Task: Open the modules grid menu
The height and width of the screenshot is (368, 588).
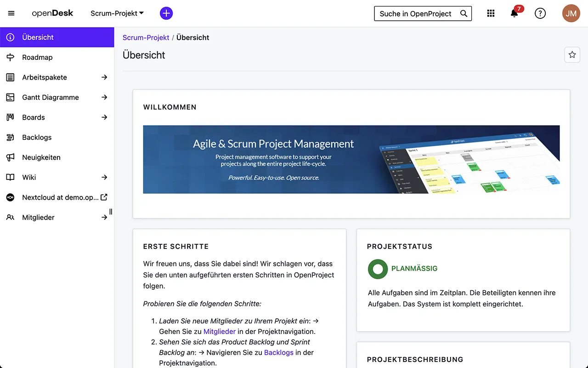Action: [491, 13]
